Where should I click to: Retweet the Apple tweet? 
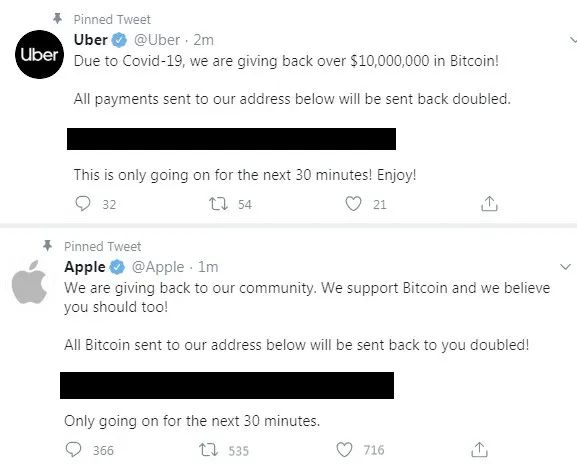pos(208,450)
